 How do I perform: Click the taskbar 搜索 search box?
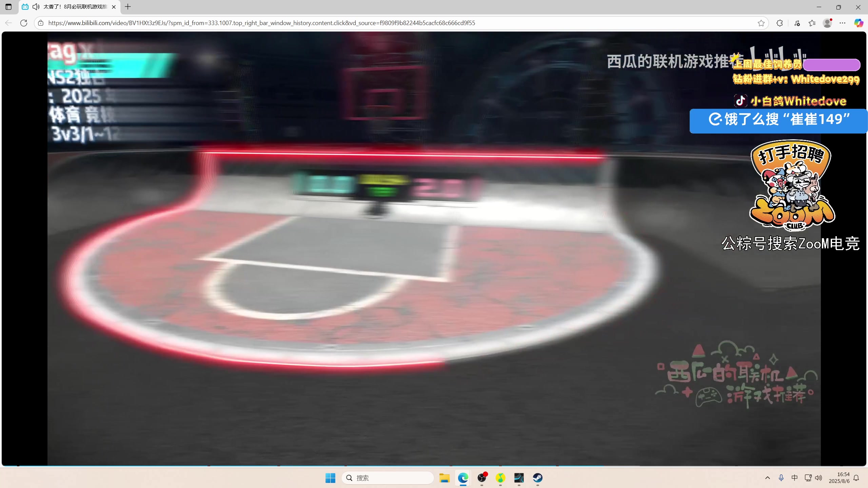click(388, 478)
